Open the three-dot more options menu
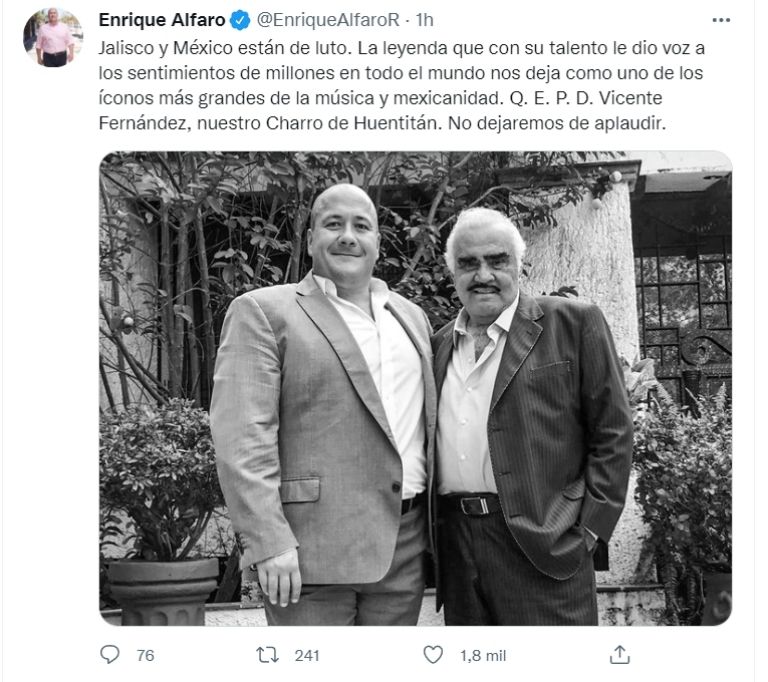The height and width of the screenshot is (682, 768). click(x=721, y=20)
